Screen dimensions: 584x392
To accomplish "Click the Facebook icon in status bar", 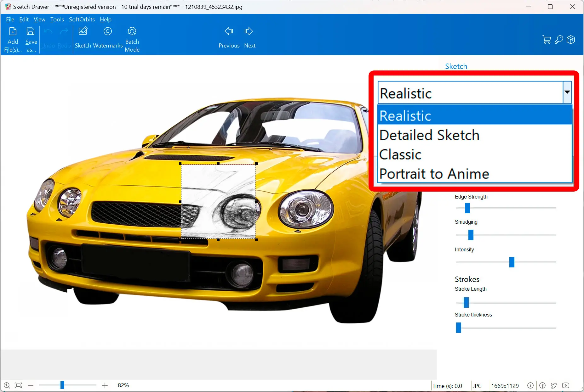I will pos(542,385).
